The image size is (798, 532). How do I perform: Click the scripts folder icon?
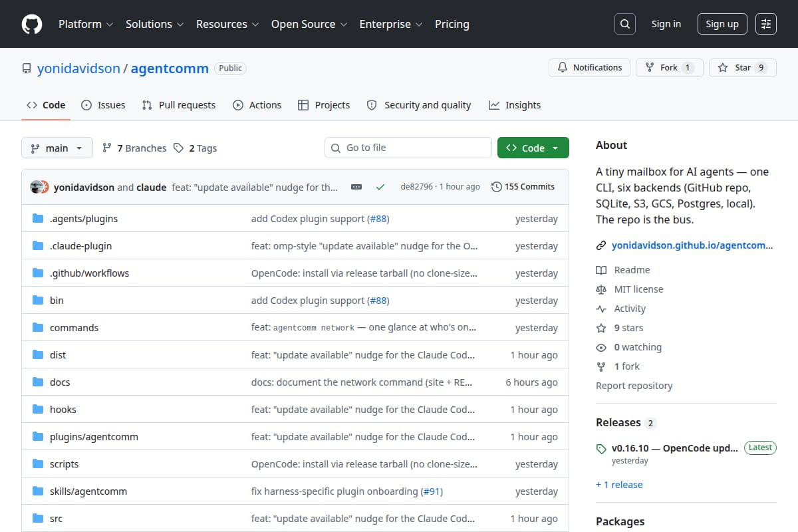pos(38,464)
